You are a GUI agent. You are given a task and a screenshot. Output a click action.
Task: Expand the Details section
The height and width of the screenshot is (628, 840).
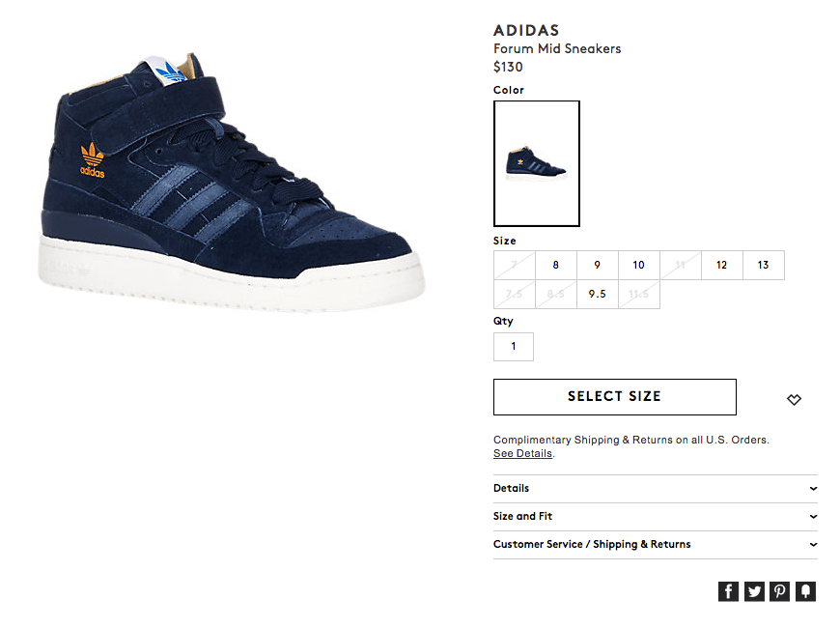pos(656,489)
